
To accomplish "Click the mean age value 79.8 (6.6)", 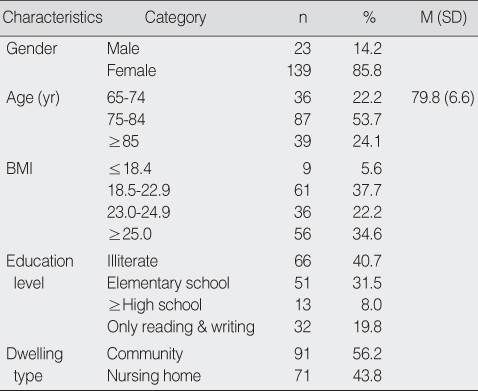I will (x=443, y=98).
